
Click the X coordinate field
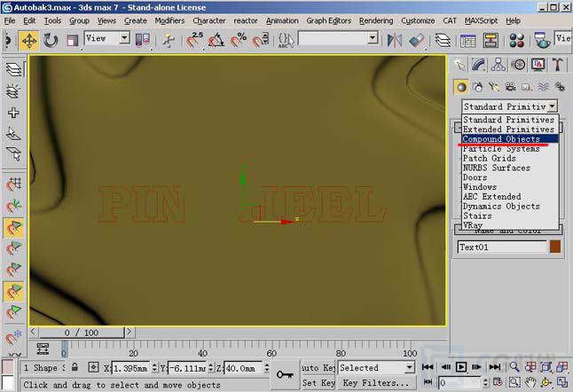[x=130, y=368]
